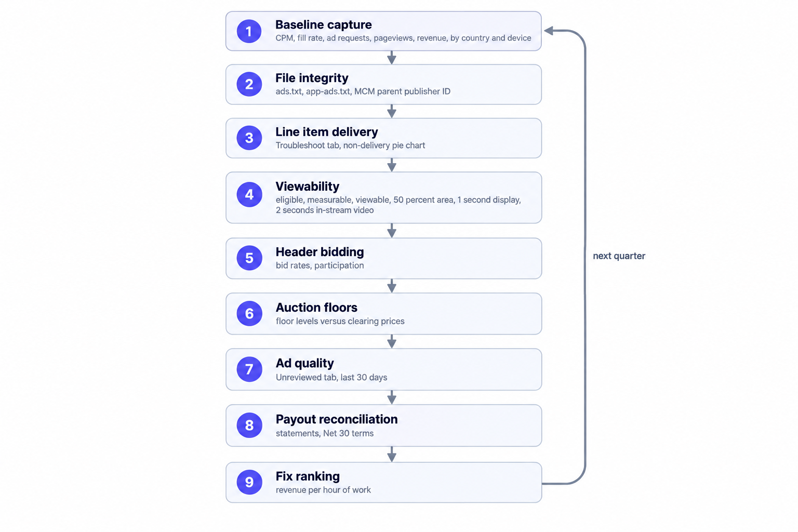Select the number 8 circle badge
The image size is (798, 532).
[249, 425]
